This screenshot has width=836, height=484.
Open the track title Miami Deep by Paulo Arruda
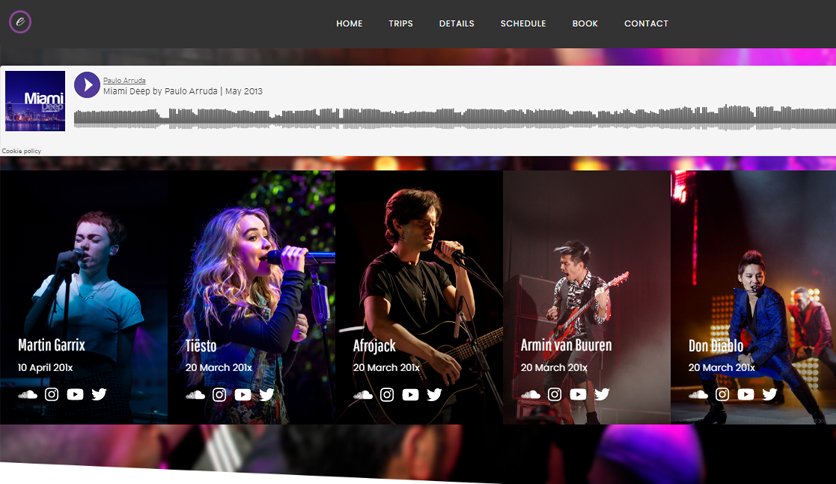tap(182, 91)
